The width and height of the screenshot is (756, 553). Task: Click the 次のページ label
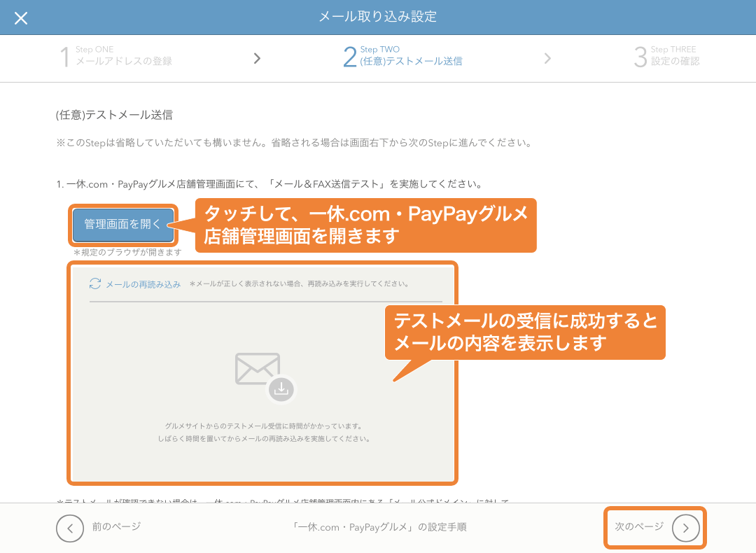tap(639, 526)
